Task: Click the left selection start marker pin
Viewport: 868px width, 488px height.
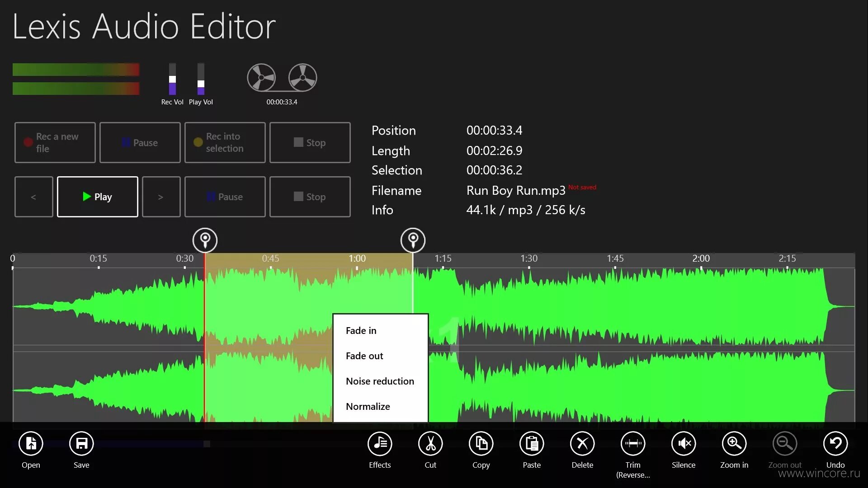Action: [x=205, y=239]
